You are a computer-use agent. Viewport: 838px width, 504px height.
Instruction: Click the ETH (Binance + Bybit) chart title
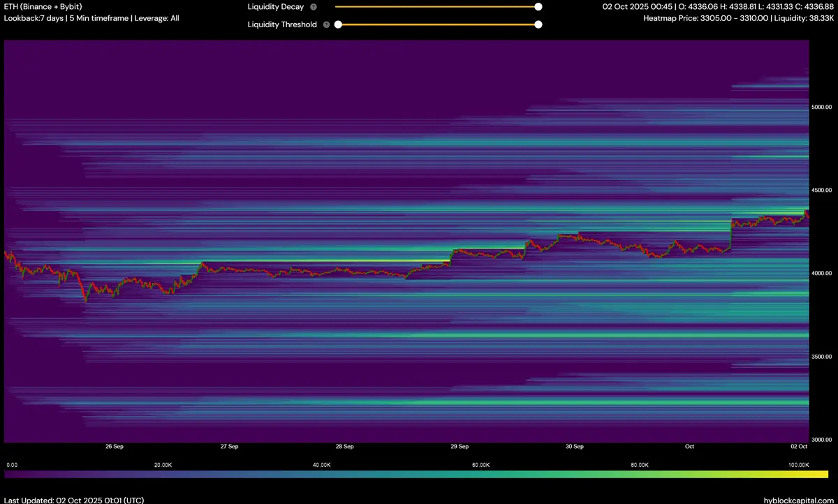pyautogui.click(x=43, y=7)
